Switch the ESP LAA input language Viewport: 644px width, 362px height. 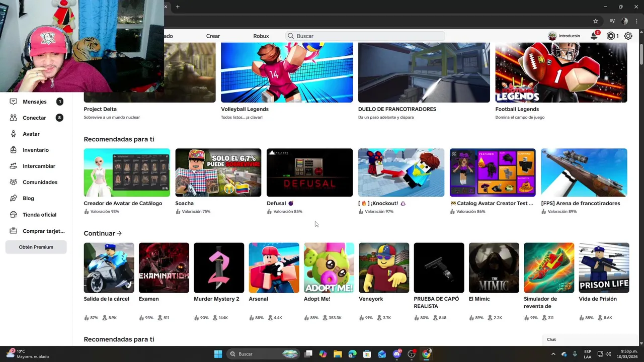point(588,354)
